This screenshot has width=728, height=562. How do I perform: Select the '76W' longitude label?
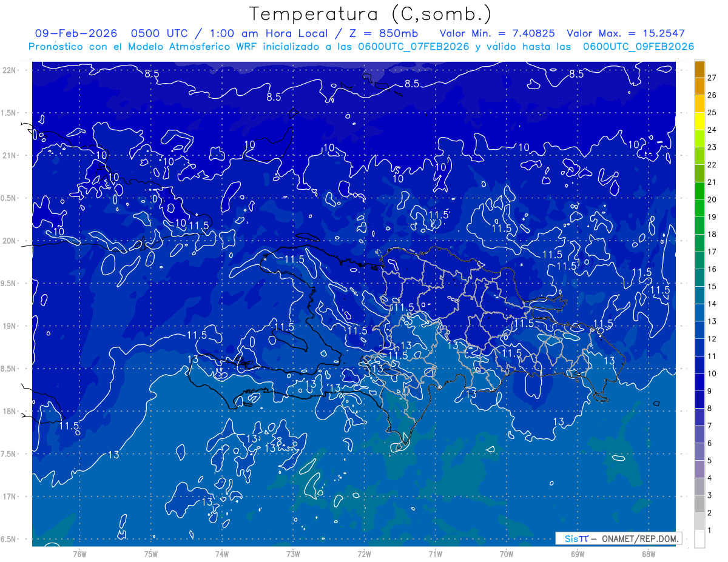pos(79,554)
